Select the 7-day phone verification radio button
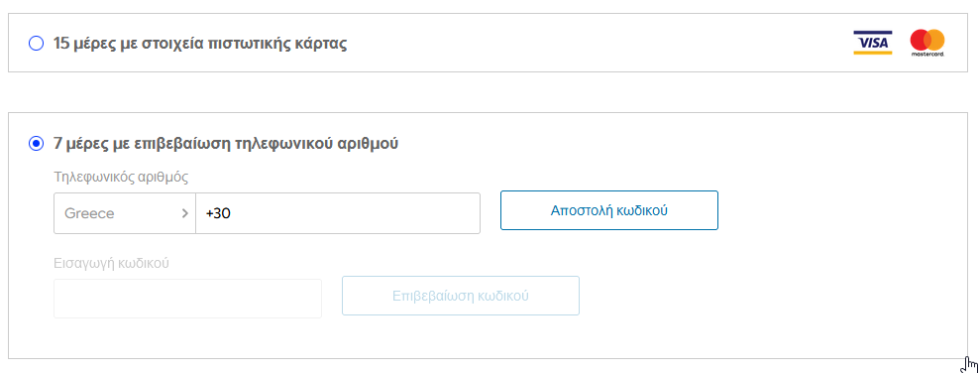Image resolution: width=980 pixels, height=373 pixels. tap(37, 143)
